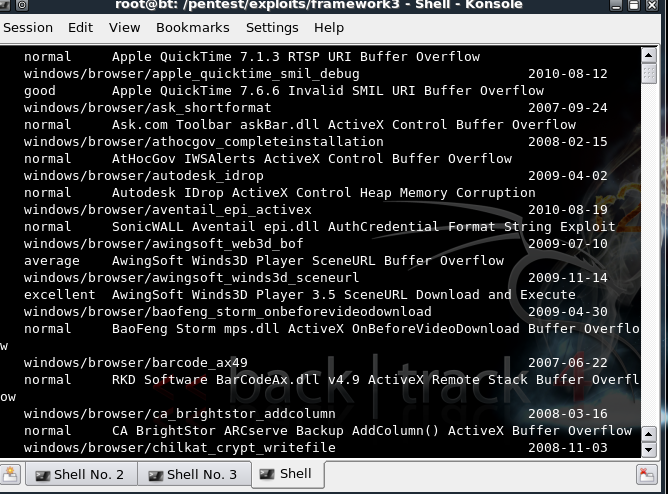Click windows/browser/apple_quicktime_smil_debug line
This screenshot has width=668, height=494.
[192, 74]
